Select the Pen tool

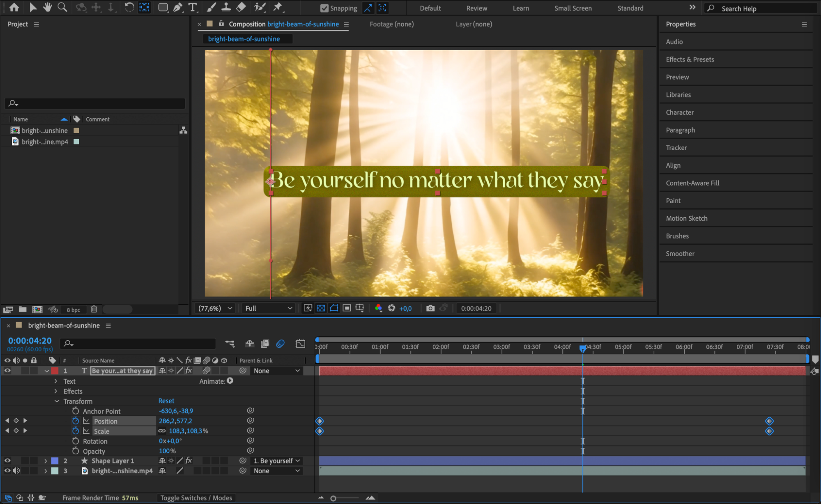coord(178,7)
